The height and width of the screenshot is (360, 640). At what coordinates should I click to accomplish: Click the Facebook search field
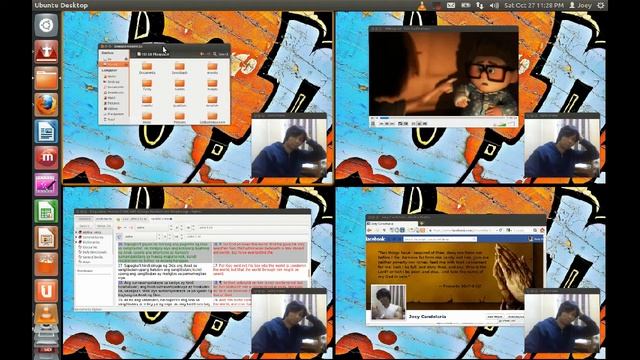(x=440, y=239)
